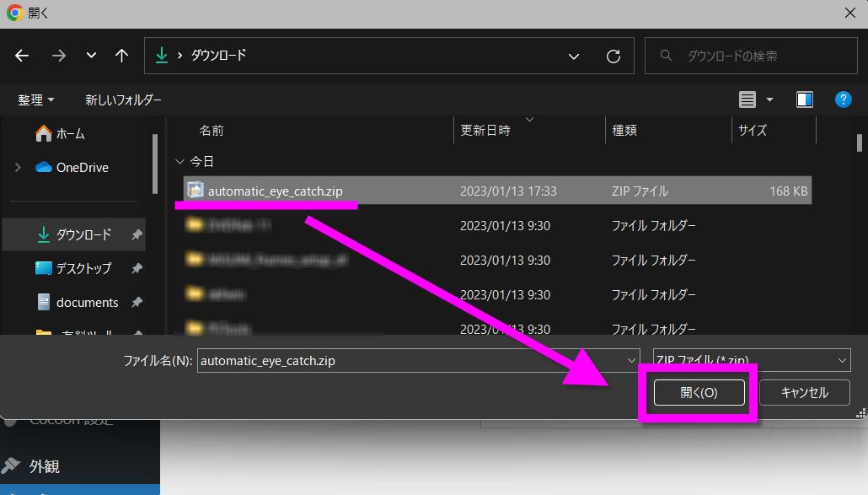Open the file dialog help icon
The height and width of the screenshot is (495, 868).
843,100
